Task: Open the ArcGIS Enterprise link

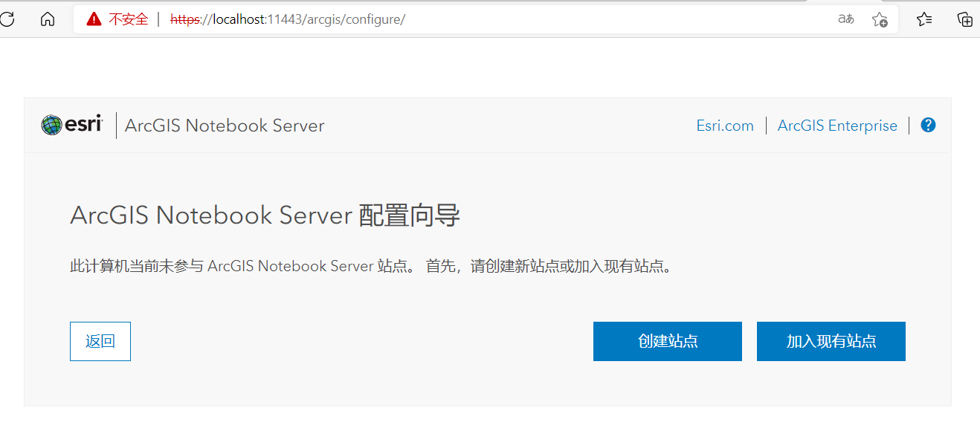Action: 837,126
